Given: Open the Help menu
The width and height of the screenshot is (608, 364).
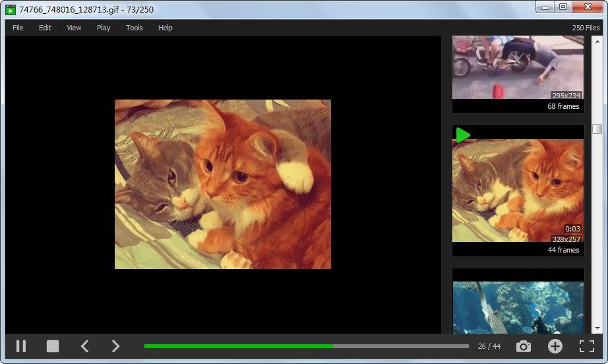Looking at the screenshot, I should 165,28.
